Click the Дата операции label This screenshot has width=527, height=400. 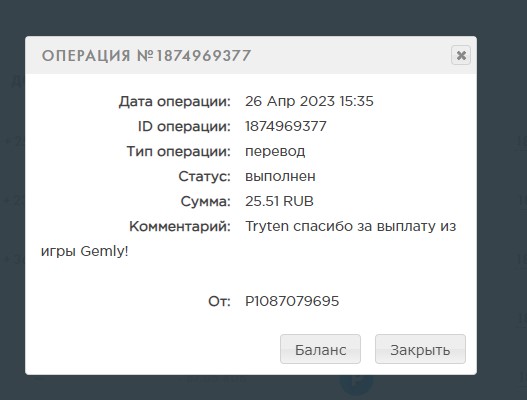(x=175, y=102)
